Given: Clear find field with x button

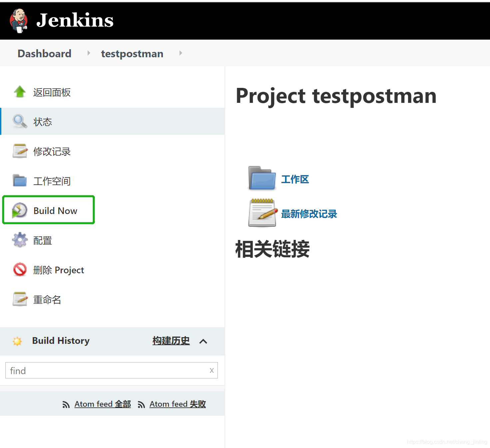Looking at the screenshot, I should point(212,370).
